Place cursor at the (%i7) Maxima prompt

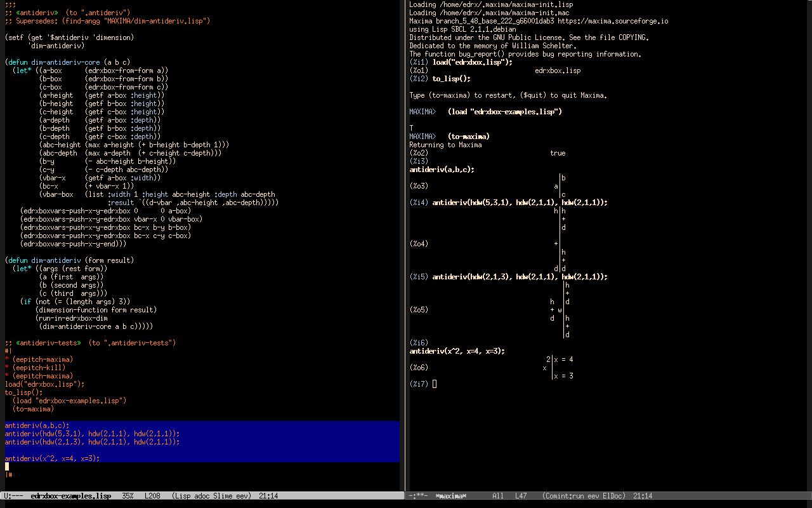(x=435, y=384)
